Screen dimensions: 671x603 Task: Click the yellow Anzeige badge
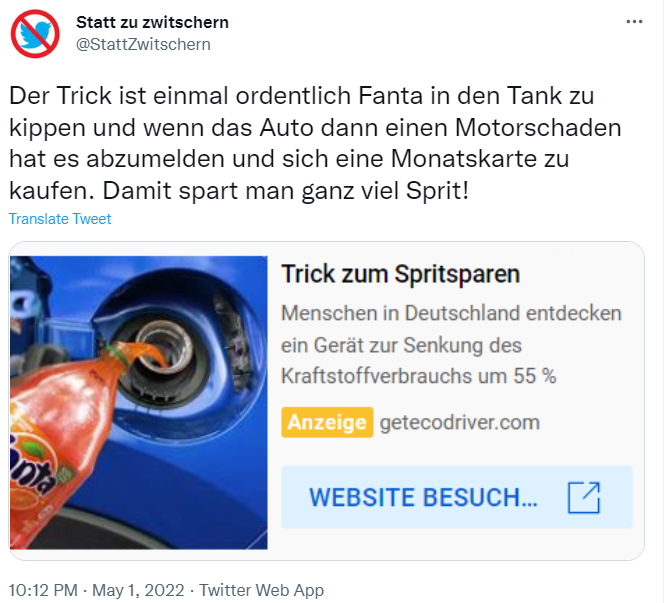coord(327,422)
